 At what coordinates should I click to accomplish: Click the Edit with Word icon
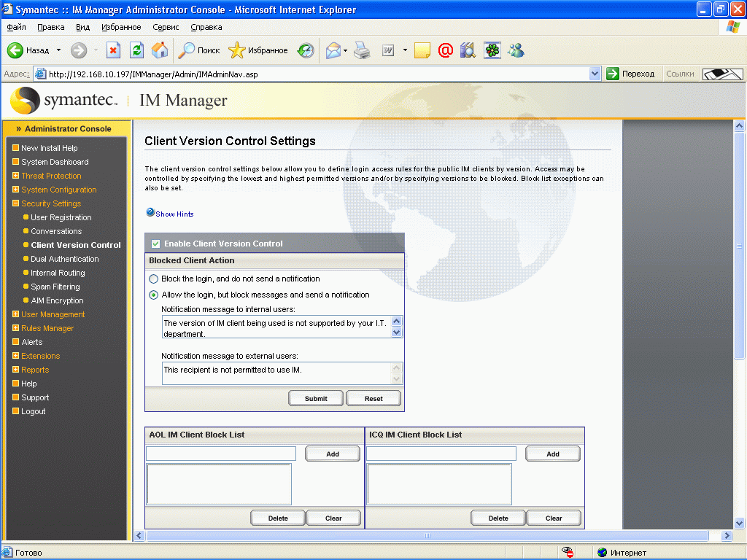(x=388, y=50)
